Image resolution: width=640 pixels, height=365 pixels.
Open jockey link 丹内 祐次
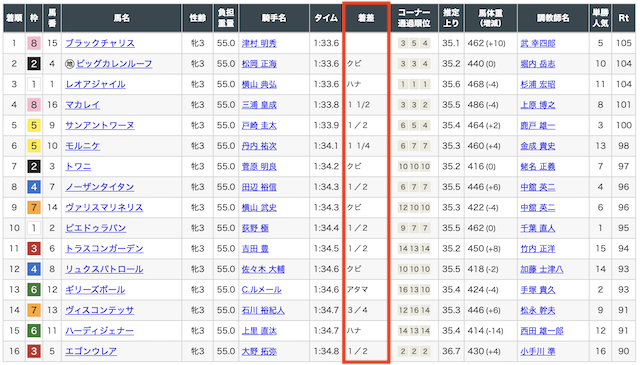(259, 146)
